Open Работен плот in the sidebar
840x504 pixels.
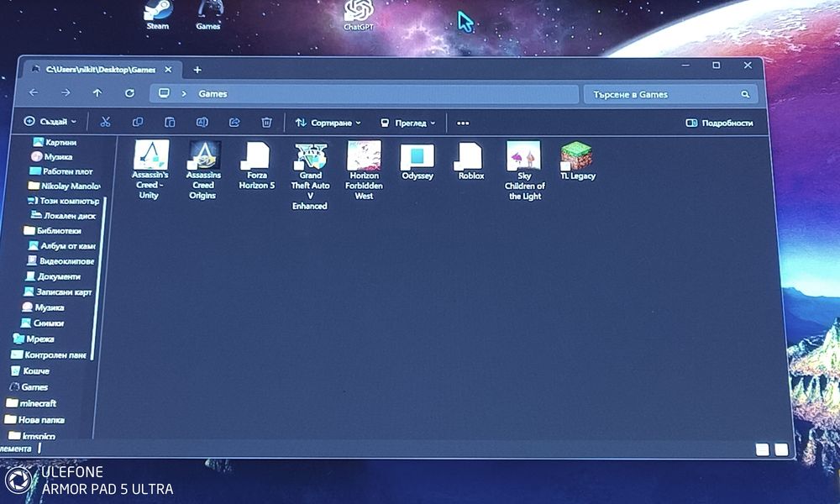[x=60, y=171]
